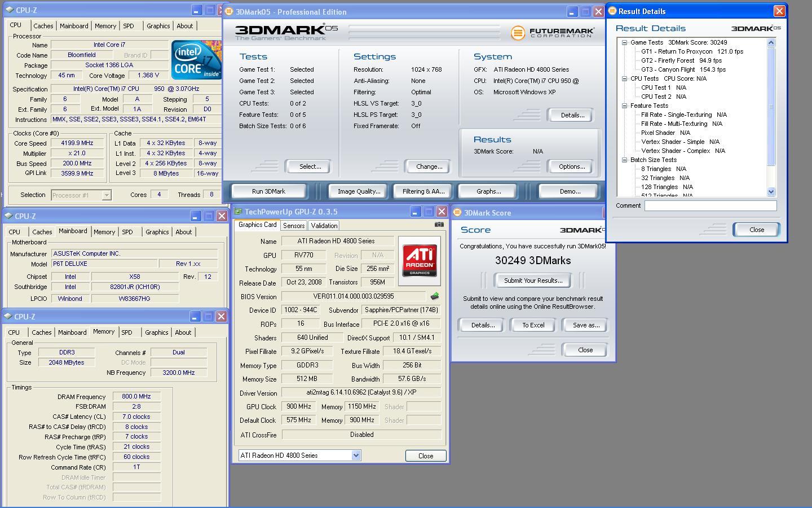Open SPD tab in top CPU-Z window
The image size is (812, 508).
click(x=129, y=26)
